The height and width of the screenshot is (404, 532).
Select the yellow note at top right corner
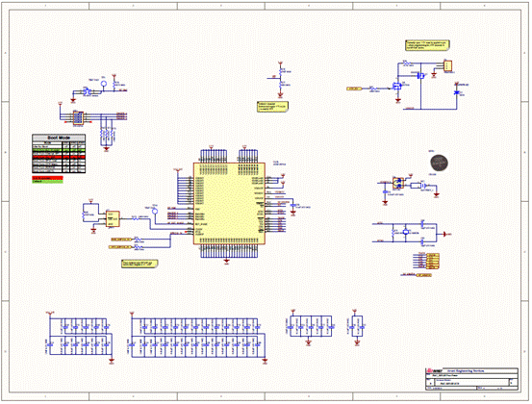427,45
